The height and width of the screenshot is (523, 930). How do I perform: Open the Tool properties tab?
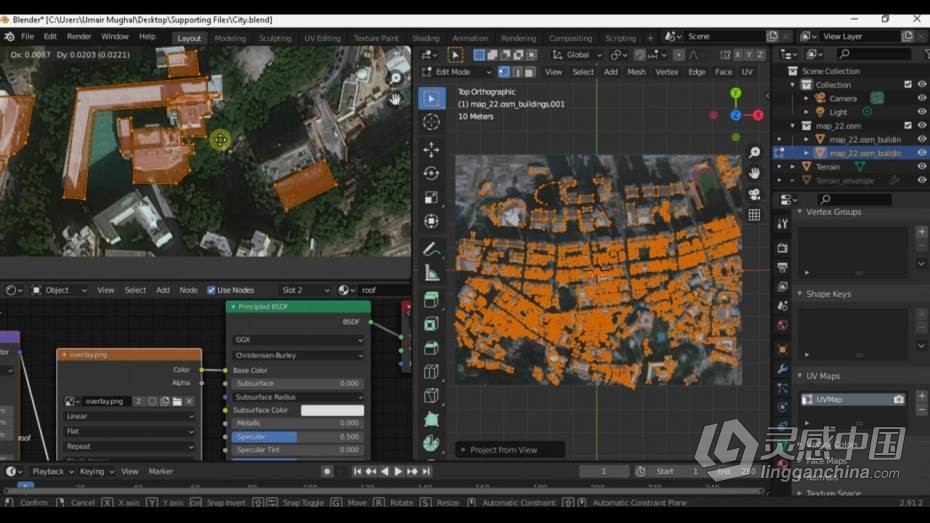pos(782,224)
